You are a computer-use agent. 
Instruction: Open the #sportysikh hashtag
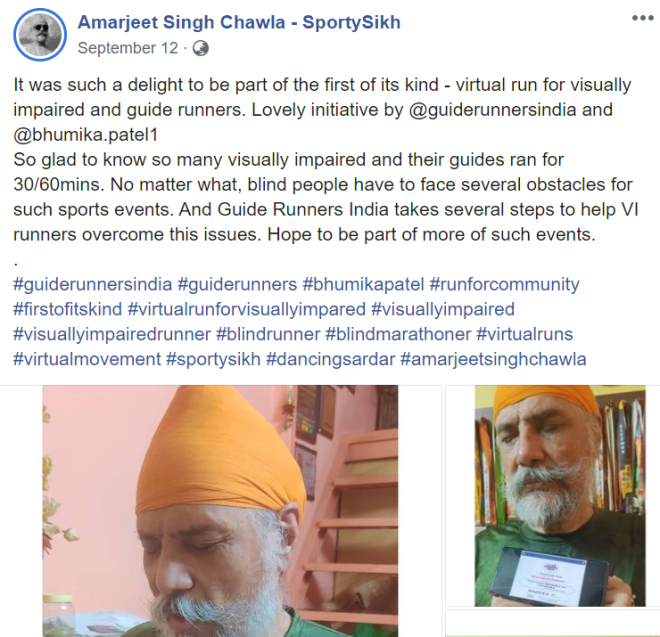[x=213, y=359]
